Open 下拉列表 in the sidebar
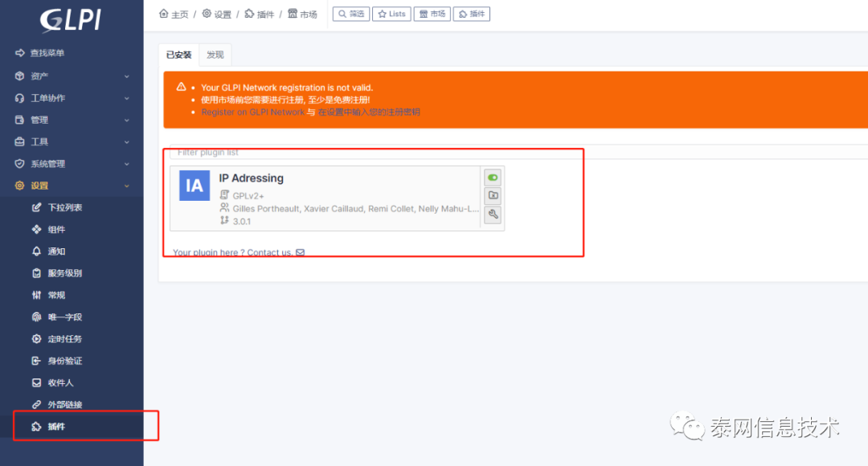The width and height of the screenshot is (868, 466). tap(57, 207)
